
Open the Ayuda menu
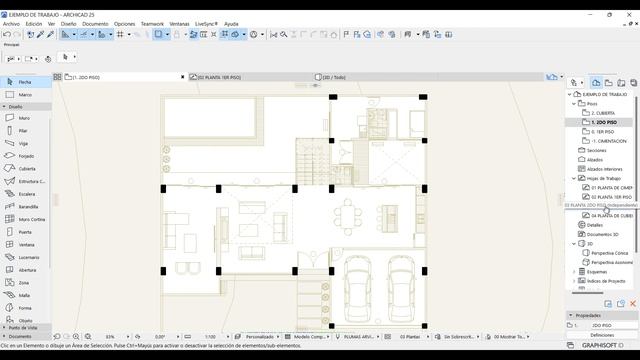coord(231,24)
